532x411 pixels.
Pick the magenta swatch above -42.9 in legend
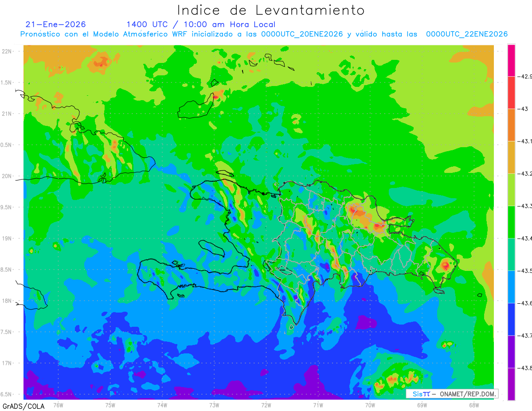(511, 60)
